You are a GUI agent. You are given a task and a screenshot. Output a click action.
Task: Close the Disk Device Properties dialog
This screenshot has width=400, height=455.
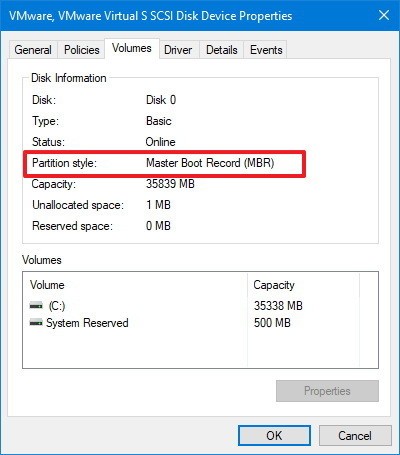[384, 15]
